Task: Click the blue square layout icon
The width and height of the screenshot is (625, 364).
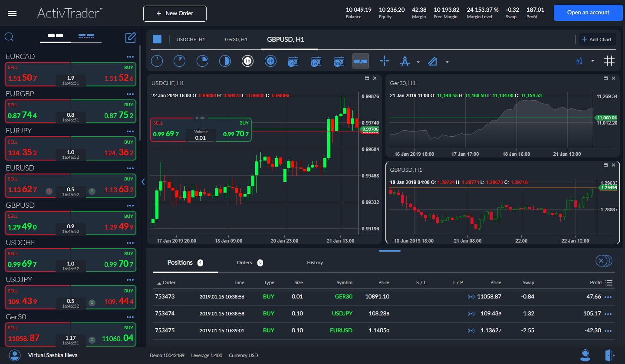Action: tap(157, 39)
